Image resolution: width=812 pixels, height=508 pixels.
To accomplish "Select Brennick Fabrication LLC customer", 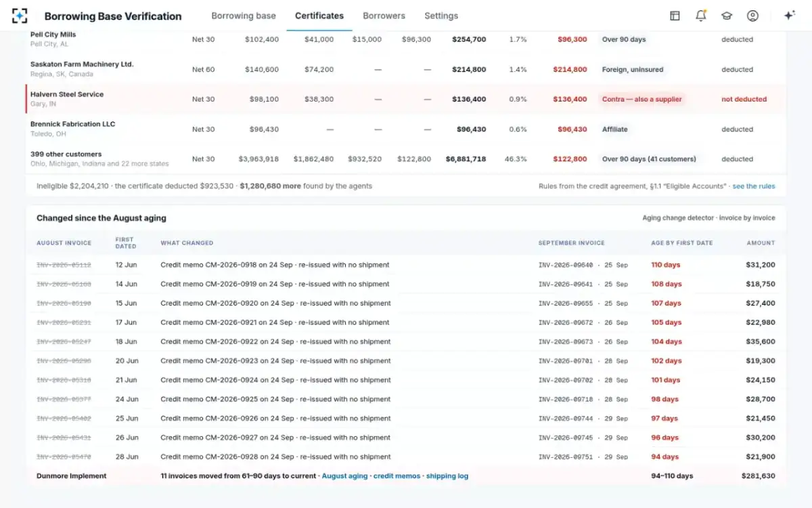I will click(x=73, y=124).
